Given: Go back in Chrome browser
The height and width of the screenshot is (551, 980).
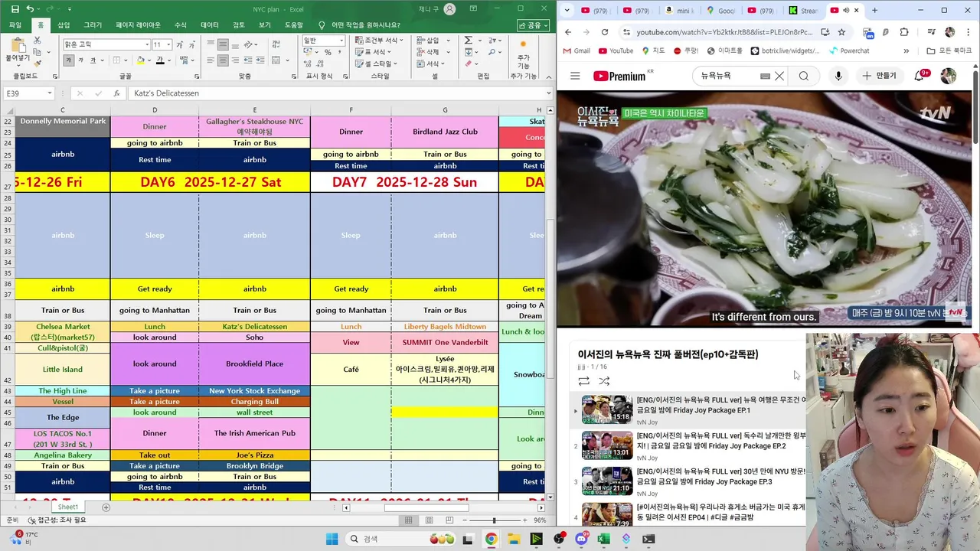Looking at the screenshot, I should [x=568, y=32].
